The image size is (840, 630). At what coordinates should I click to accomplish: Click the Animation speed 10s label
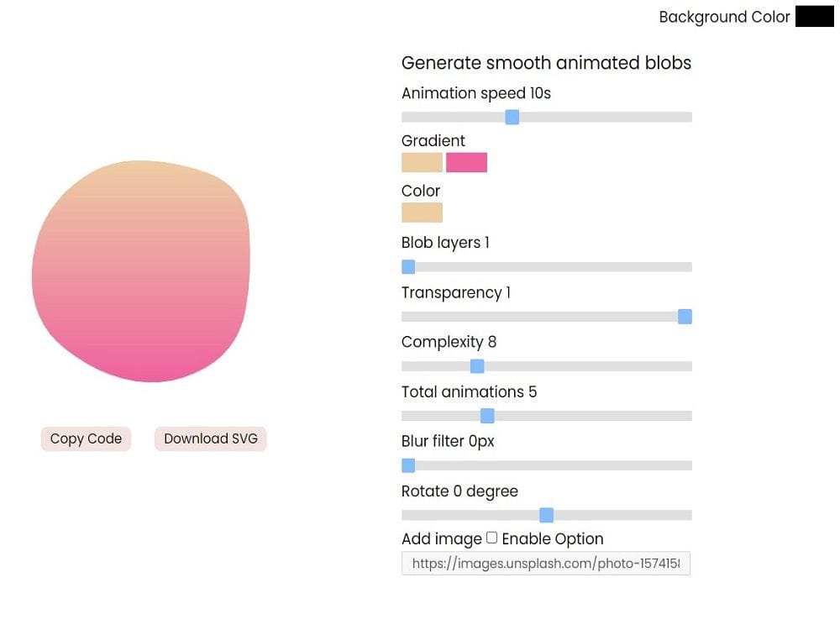pos(476,93)
